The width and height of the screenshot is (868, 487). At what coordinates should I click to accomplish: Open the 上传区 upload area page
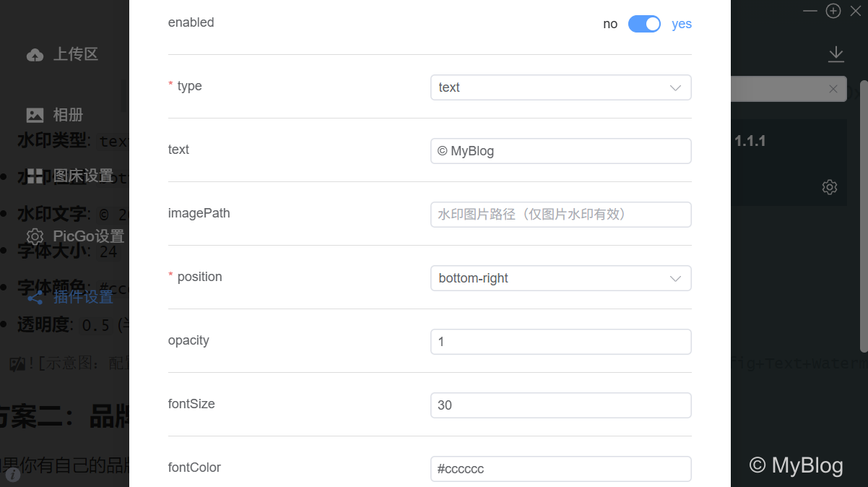(x=75, y=54)
